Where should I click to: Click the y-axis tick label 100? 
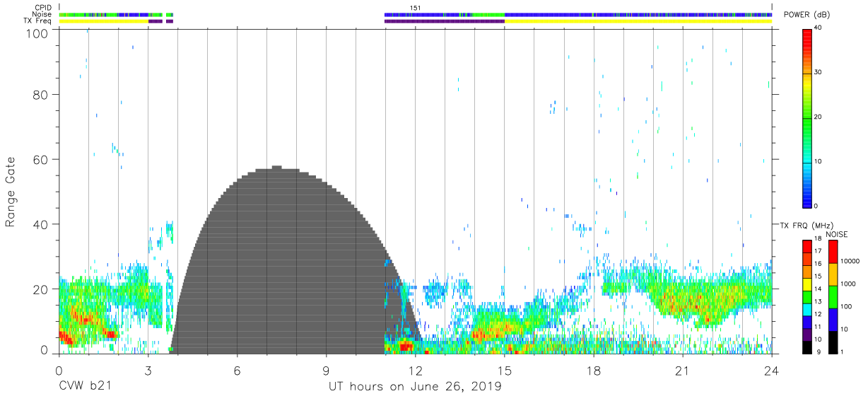[36, 33]
